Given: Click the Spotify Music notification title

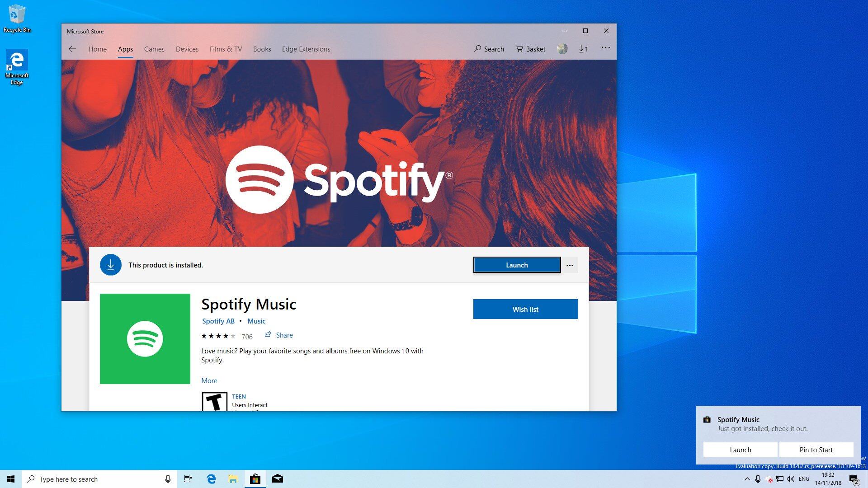Looking at the screenshot, I should click(738, 419).
